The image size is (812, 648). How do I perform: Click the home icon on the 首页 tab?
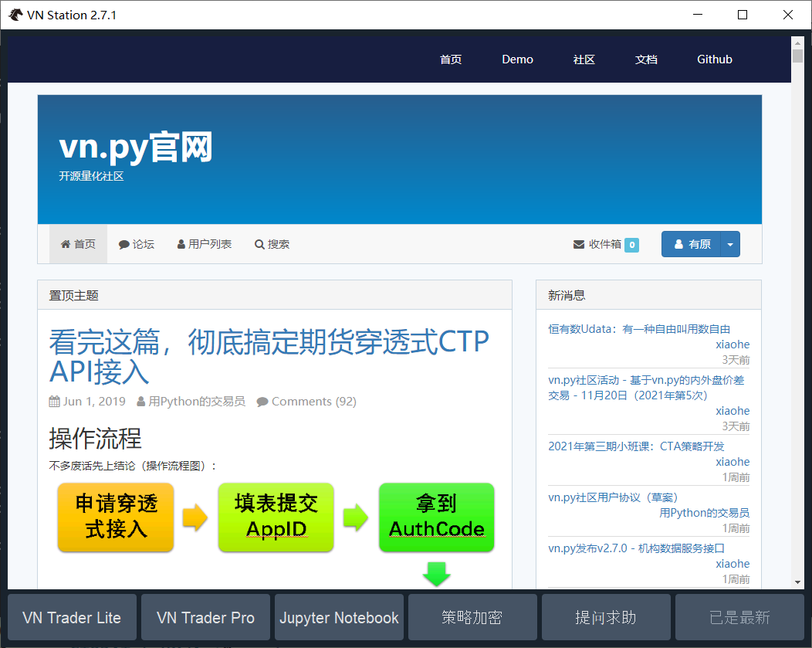point(66,243)
